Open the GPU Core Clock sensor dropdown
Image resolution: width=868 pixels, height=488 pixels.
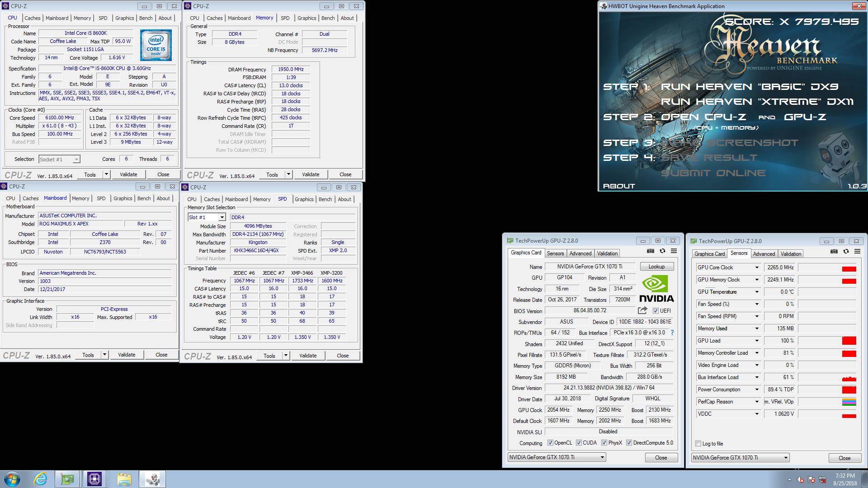click(756, 267)
